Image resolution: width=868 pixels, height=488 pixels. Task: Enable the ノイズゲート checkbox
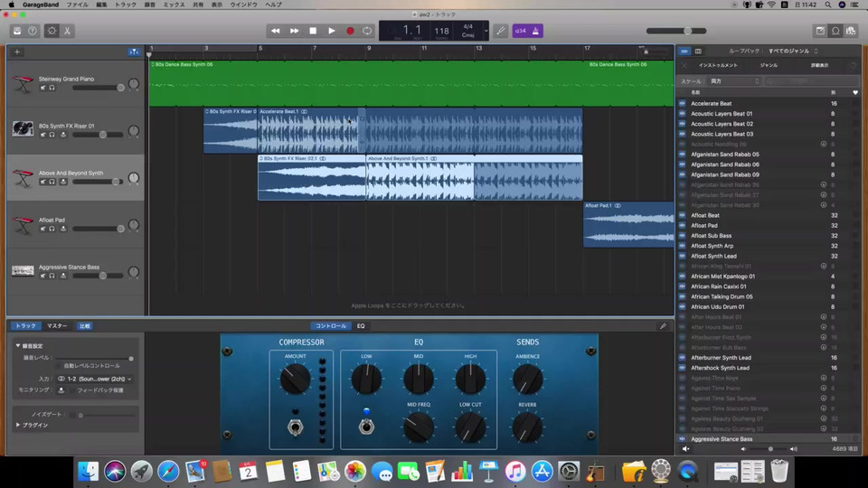[72, 415]
